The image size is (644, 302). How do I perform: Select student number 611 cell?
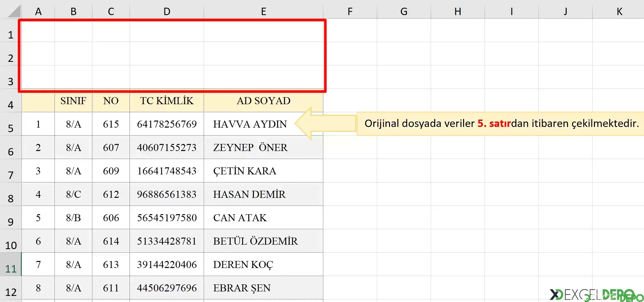click(x=111, y=288)
